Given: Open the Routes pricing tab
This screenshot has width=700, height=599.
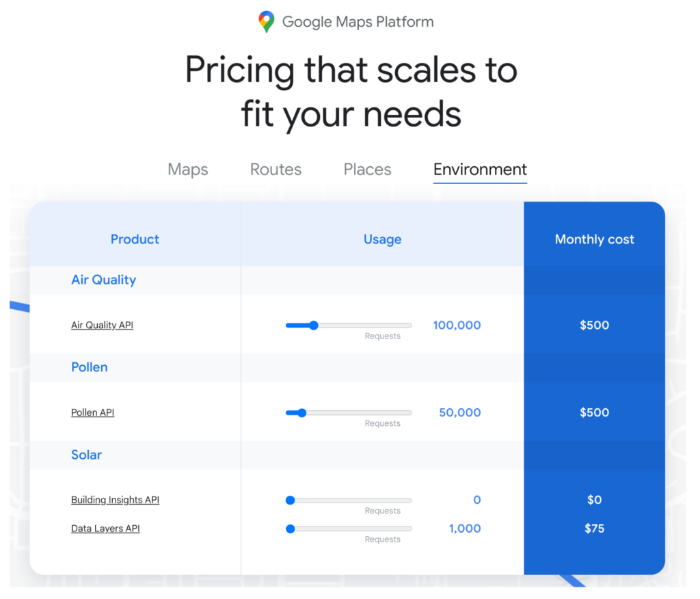Looking at the screenshot, I should [x=275, y=170].
